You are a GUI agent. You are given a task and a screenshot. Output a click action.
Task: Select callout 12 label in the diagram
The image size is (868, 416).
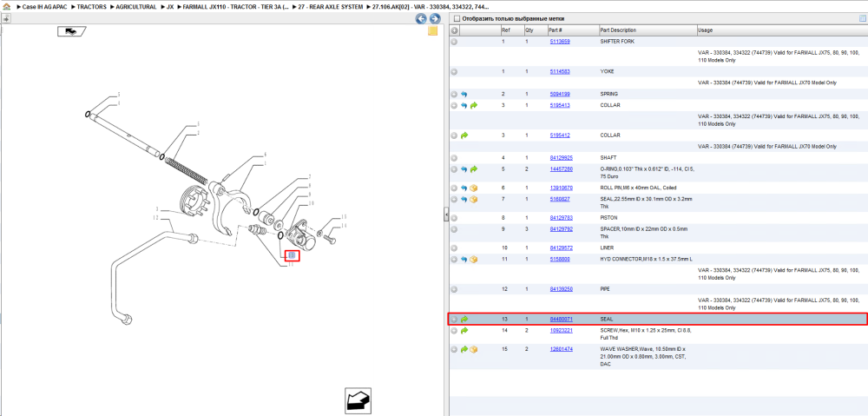pos(156,218)
